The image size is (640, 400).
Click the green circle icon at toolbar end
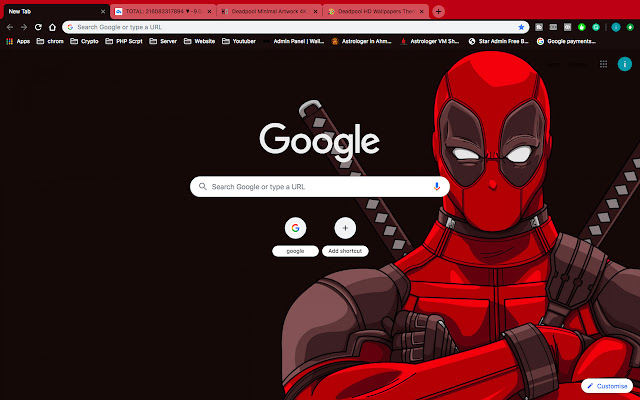coord(630,27)
